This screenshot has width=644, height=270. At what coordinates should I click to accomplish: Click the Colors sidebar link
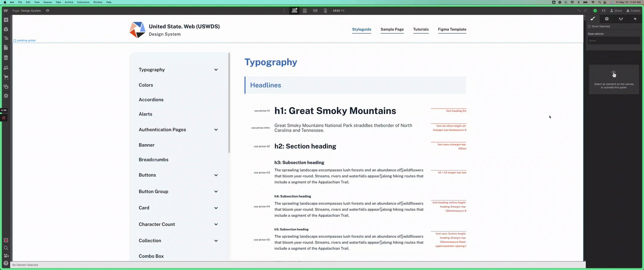pos(146,85)
